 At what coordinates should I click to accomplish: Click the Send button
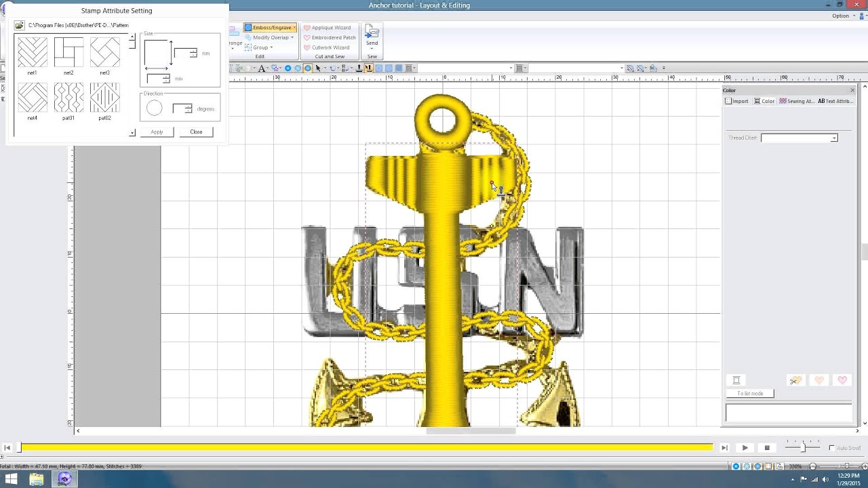(372, 37)
